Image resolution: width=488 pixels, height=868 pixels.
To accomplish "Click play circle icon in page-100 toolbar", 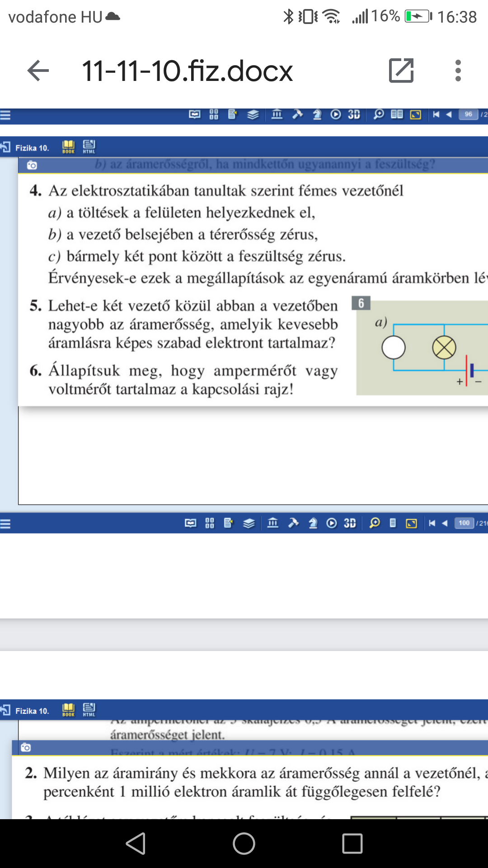I will coord(332,523).
